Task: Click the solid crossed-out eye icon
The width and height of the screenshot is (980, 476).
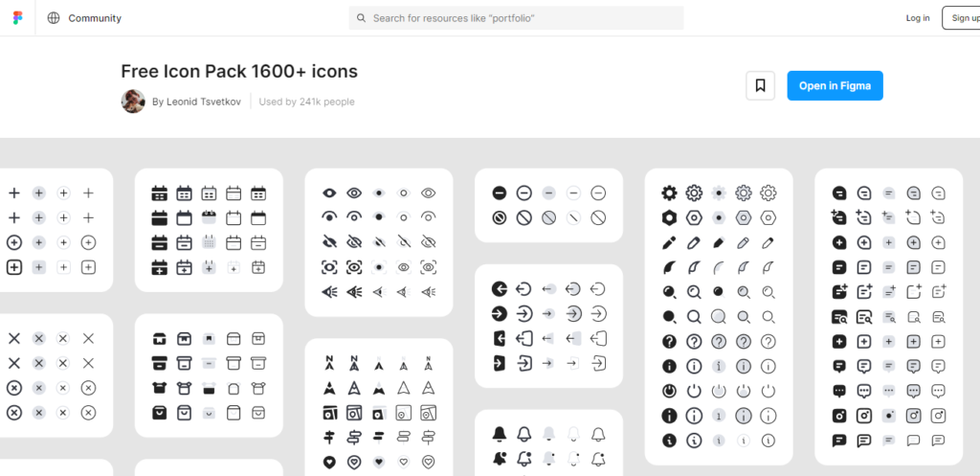Action: (329, 242)
